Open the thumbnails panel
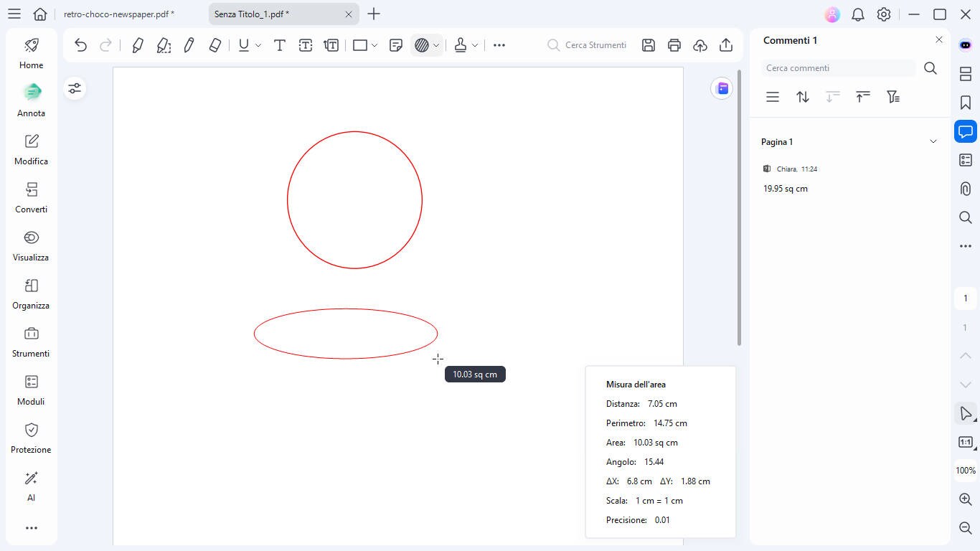Viewport: 980px width, 551px height. [966, 74]
